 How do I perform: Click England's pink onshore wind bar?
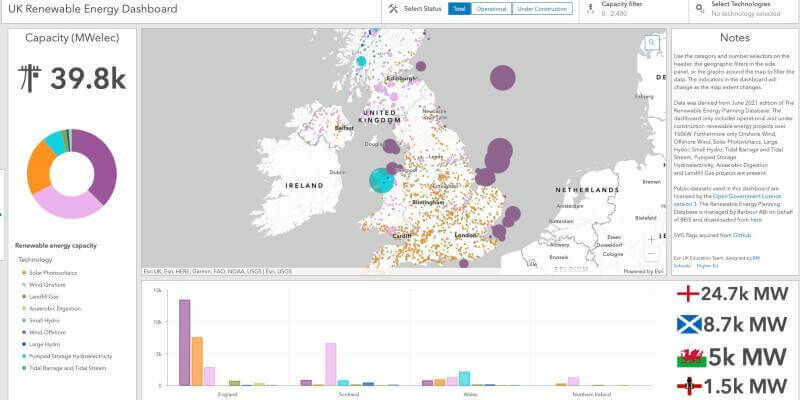coord(210,376)
